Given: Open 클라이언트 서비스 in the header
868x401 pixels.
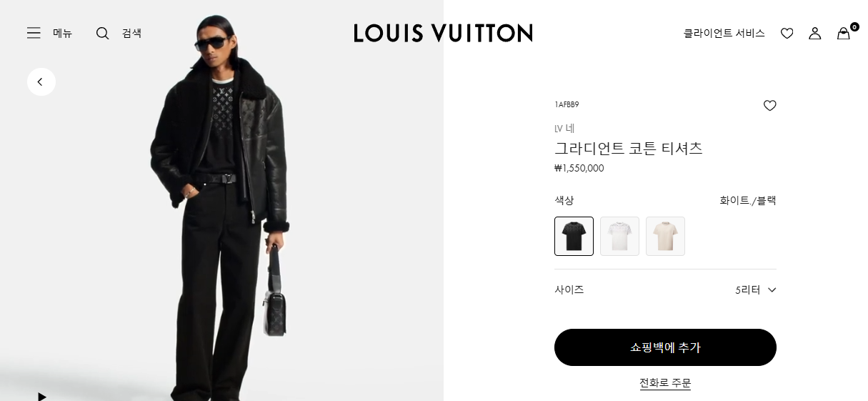Looking at the screenshot, I should (x=724, y=33).
